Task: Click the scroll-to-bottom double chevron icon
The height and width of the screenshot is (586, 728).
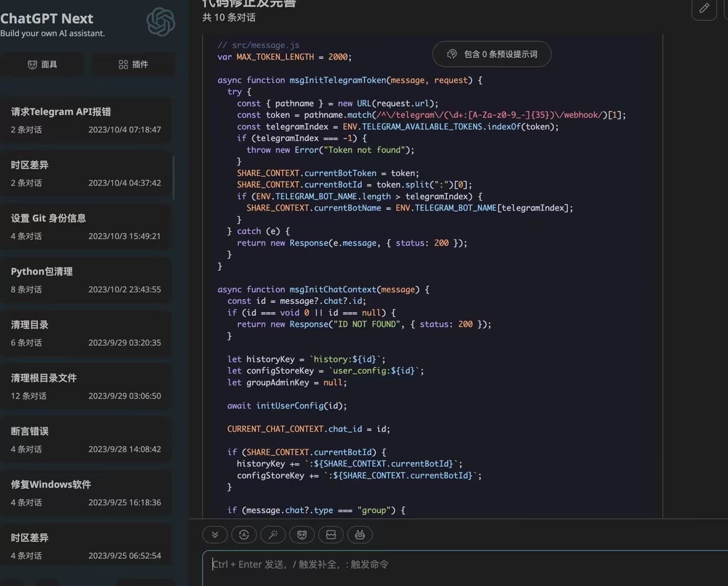Action: (215, 534)
